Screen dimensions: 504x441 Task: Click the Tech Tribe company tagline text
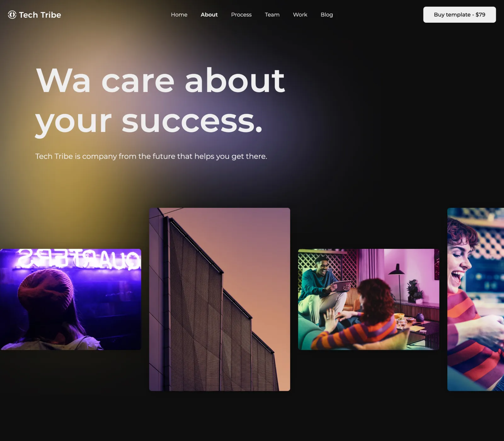pyautogui.click(x=151, y=156)
